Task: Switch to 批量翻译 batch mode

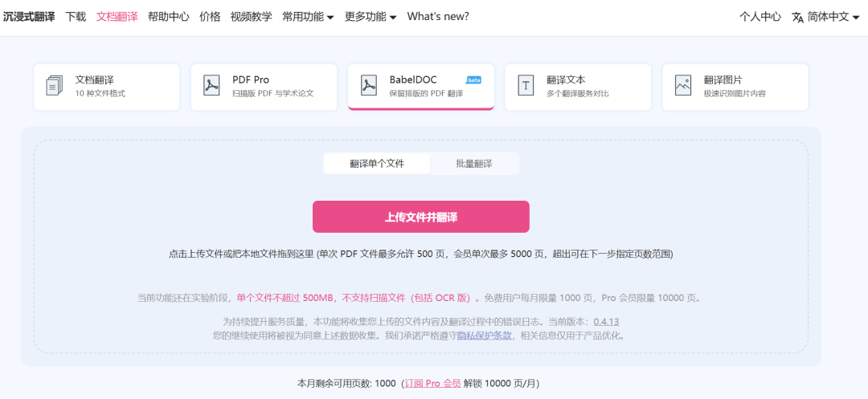Action: click(474, 164)
